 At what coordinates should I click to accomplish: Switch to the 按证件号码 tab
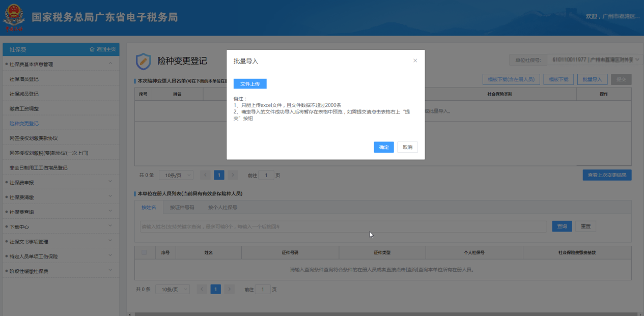click(182, 208)
